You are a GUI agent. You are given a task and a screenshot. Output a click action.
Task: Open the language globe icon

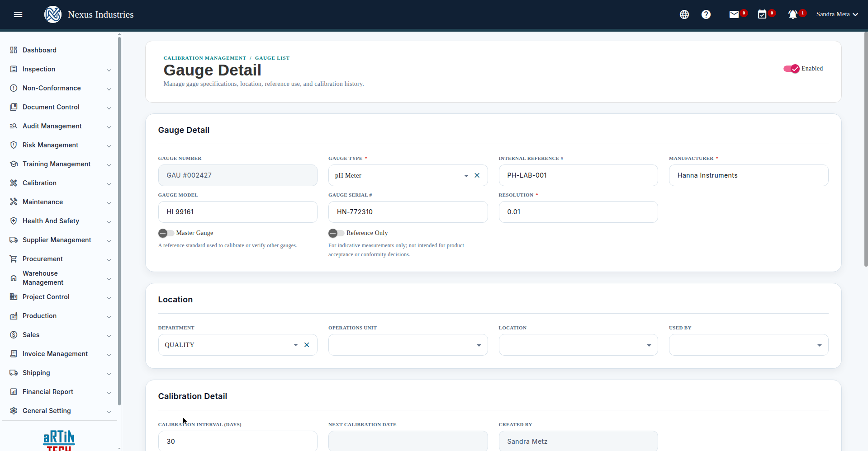click(684, 14)
